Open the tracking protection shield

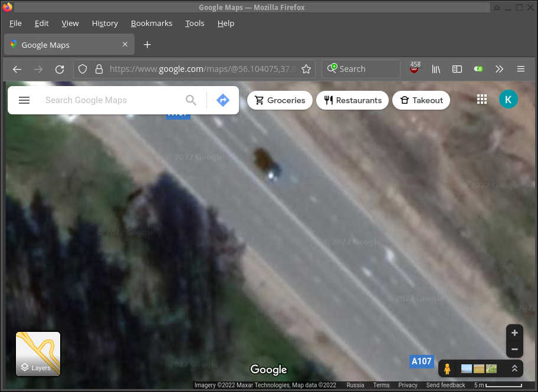coord(83,70)
